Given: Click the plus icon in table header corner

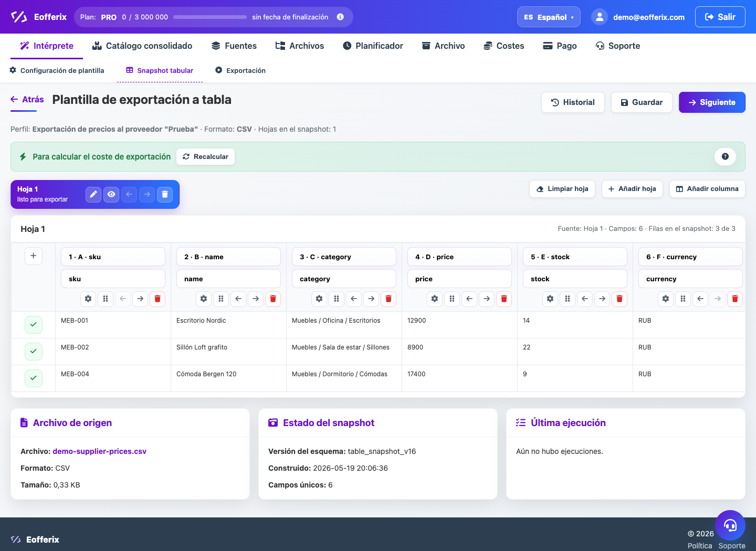Looking at the screenshot, I should pos(34,256).
